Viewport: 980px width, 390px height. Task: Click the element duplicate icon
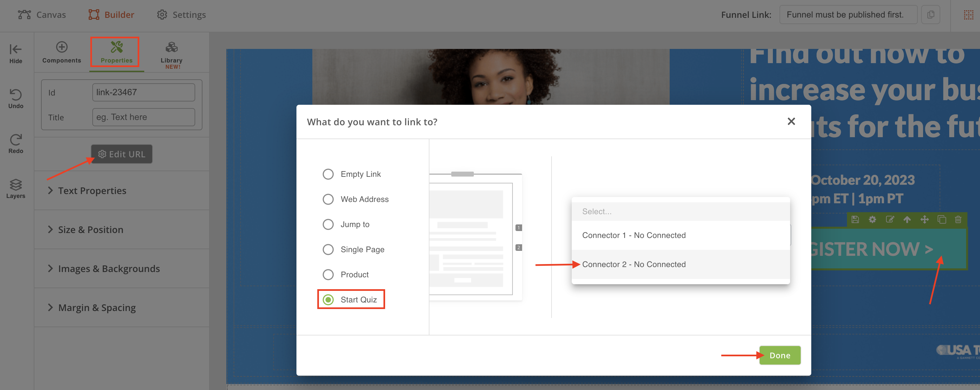pos(942,219)
